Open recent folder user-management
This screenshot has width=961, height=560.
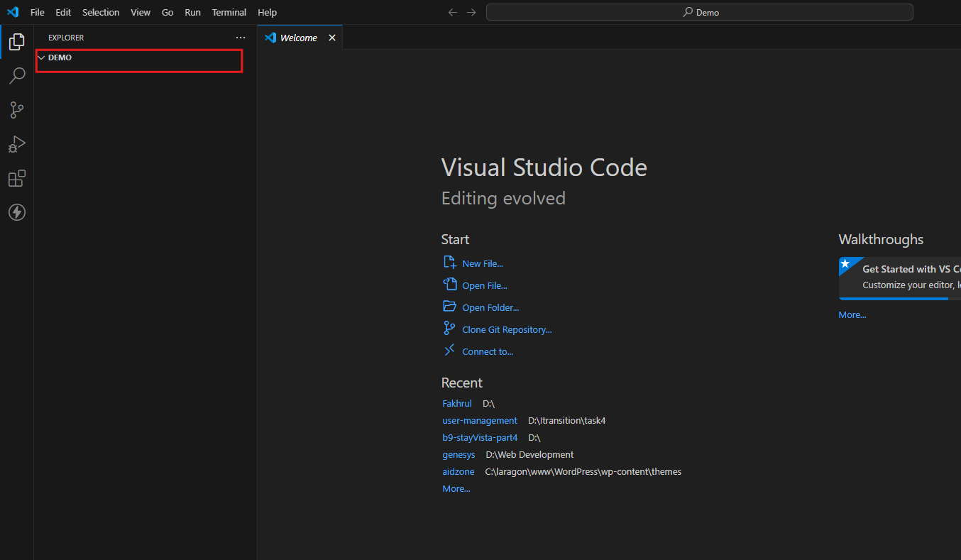480,420
